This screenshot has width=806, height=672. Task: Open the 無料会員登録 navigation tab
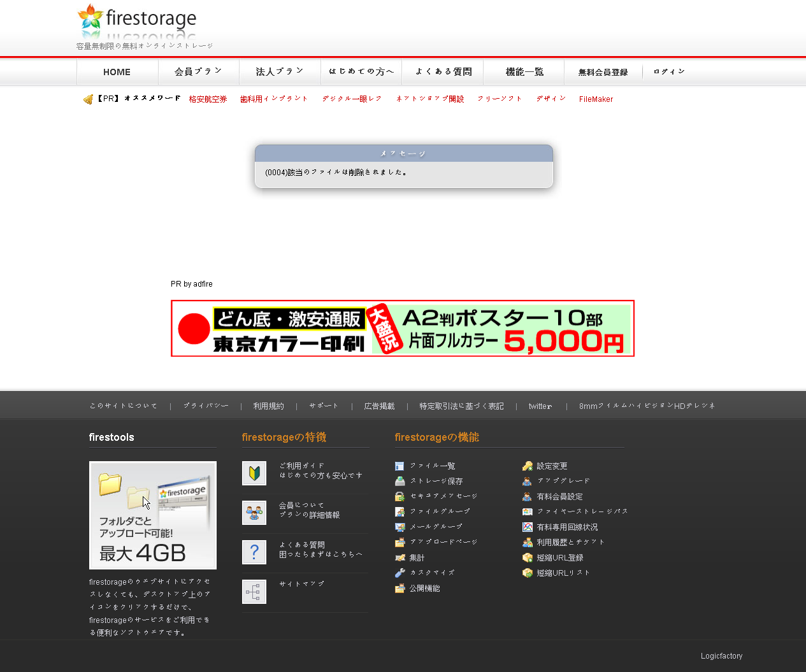click(x=603, y=72)
